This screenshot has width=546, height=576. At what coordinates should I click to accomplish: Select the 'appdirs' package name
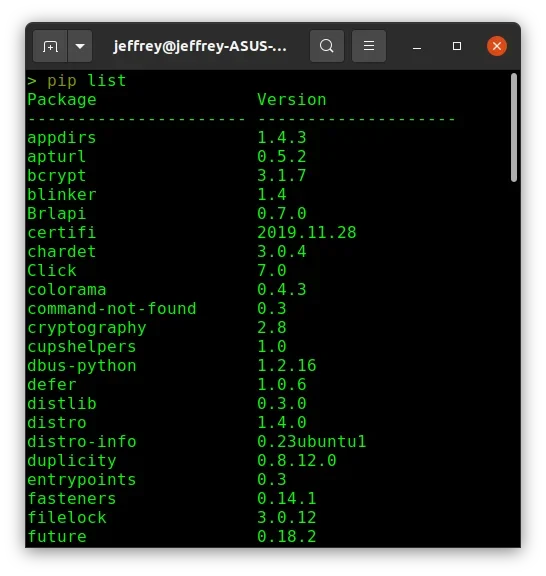62,138
